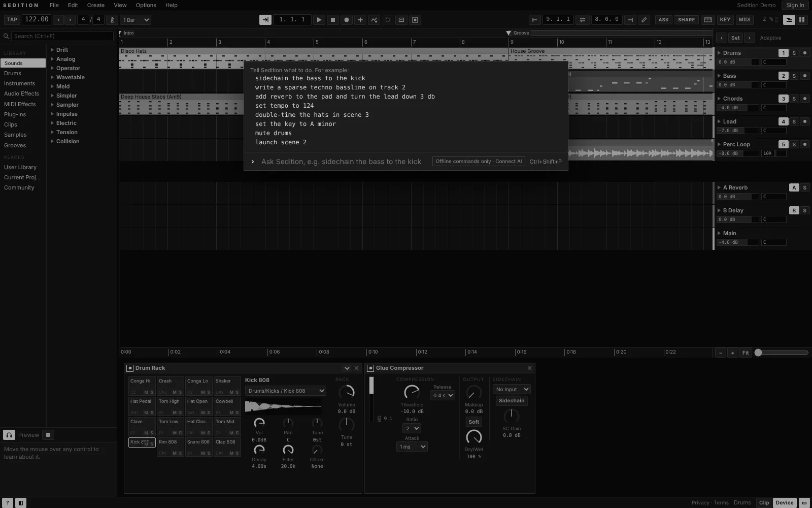
Task: Expand the Wavetable folder in browser
Action: tap(52, 77)
